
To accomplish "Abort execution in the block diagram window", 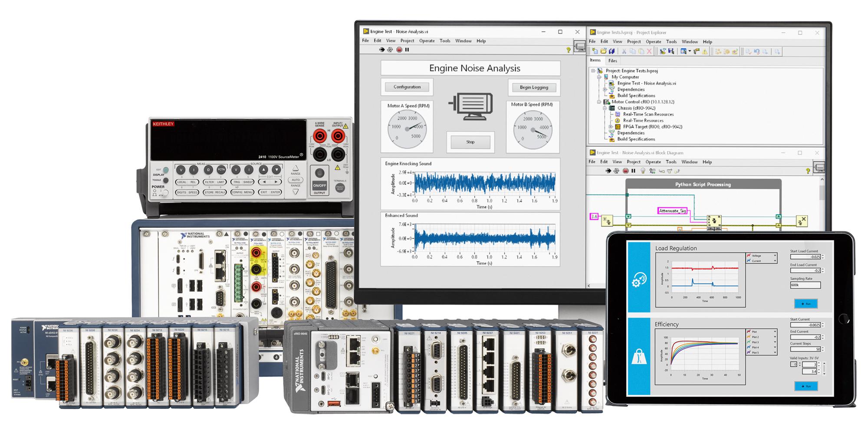I will (x=626, y=171).
